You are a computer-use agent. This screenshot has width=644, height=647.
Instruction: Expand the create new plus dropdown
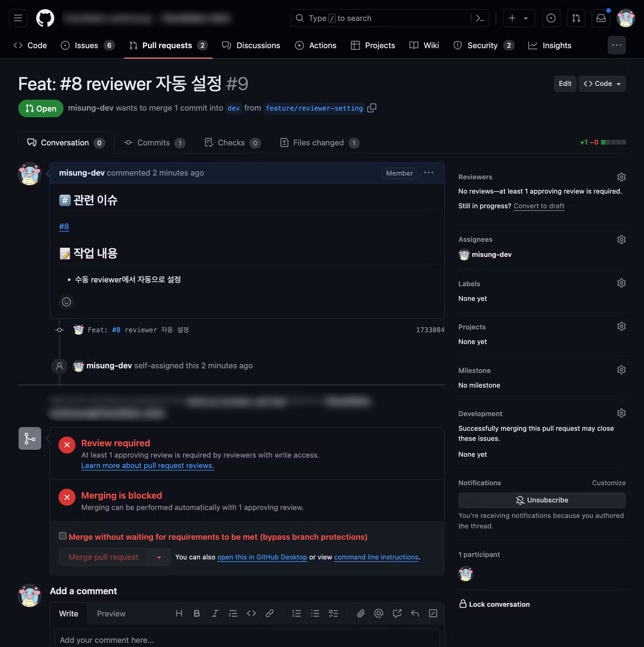pos(518,18)
